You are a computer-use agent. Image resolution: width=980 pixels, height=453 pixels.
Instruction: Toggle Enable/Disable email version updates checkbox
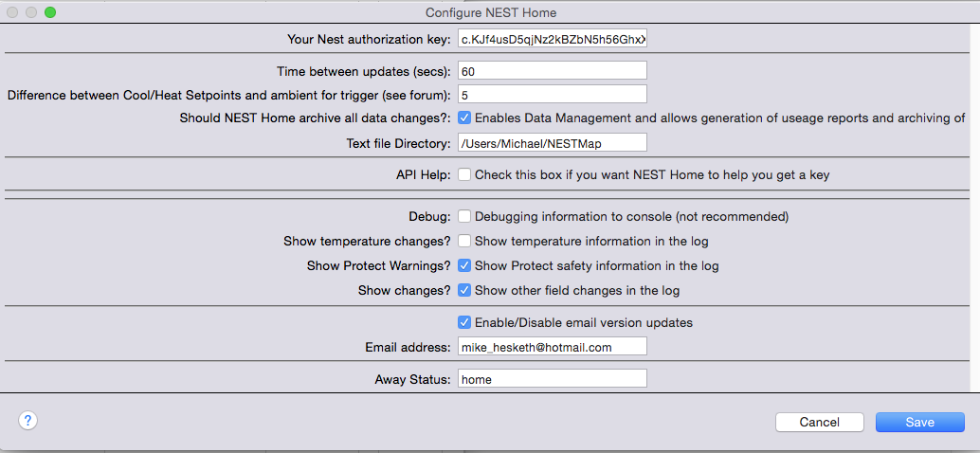pyautogui.click(x=464, y=322)
